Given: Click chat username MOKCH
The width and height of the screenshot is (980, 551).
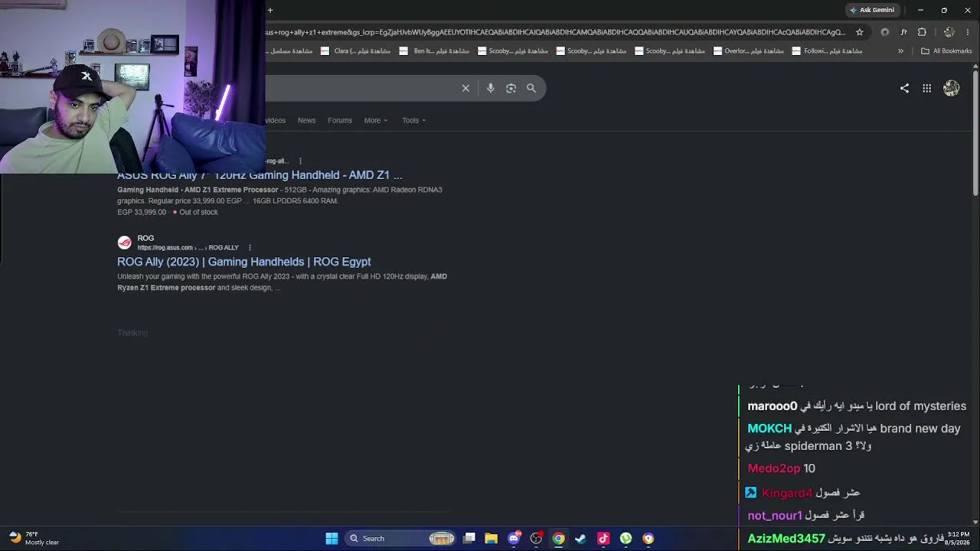Looking at the screenshot, I should pos(769,429).
